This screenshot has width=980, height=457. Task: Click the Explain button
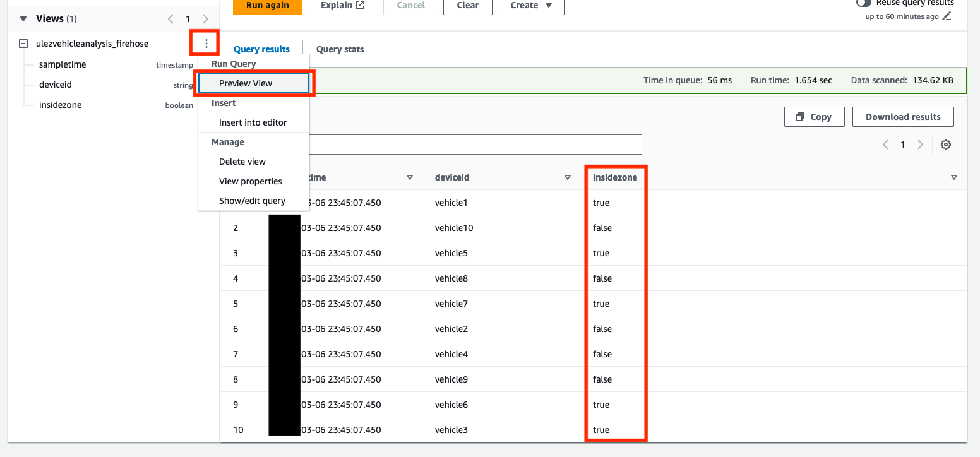343,6
